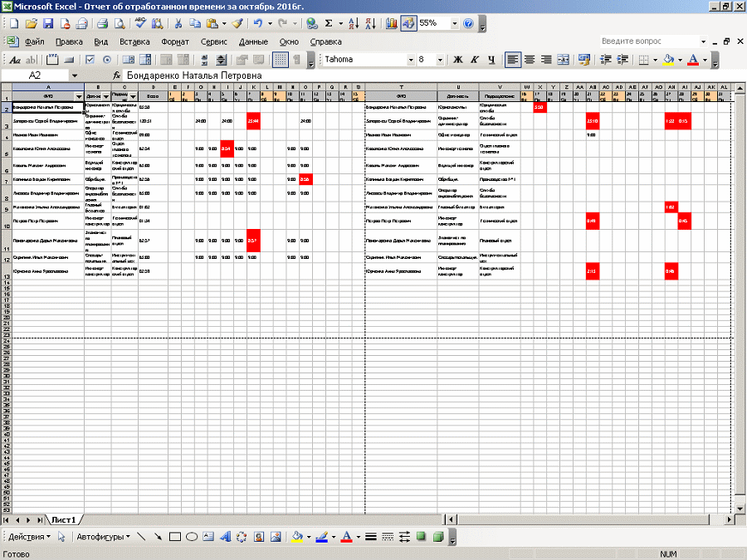747x560 pixels.
Task: Insert a picture from file
Action: point(276,537)
